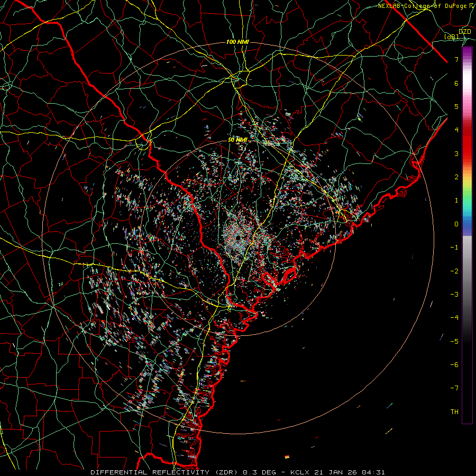Click the "100 NMI" range ring label
Screen dimensions: 476x476
coord(237,42)
